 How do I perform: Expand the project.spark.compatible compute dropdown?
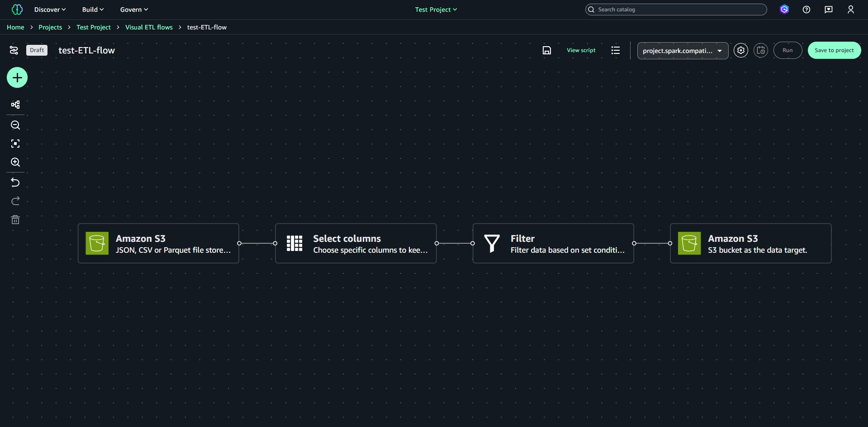coord(683,51)
